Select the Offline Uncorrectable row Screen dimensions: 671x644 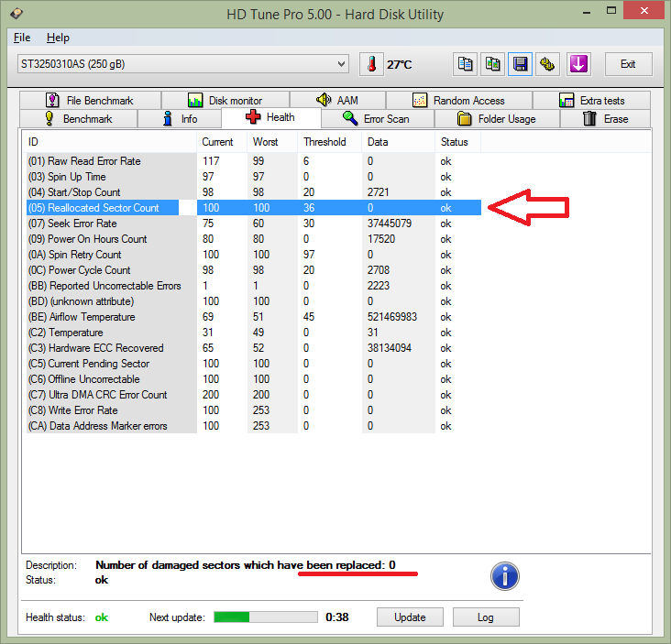pyautogui.click(x=253, y=379)
